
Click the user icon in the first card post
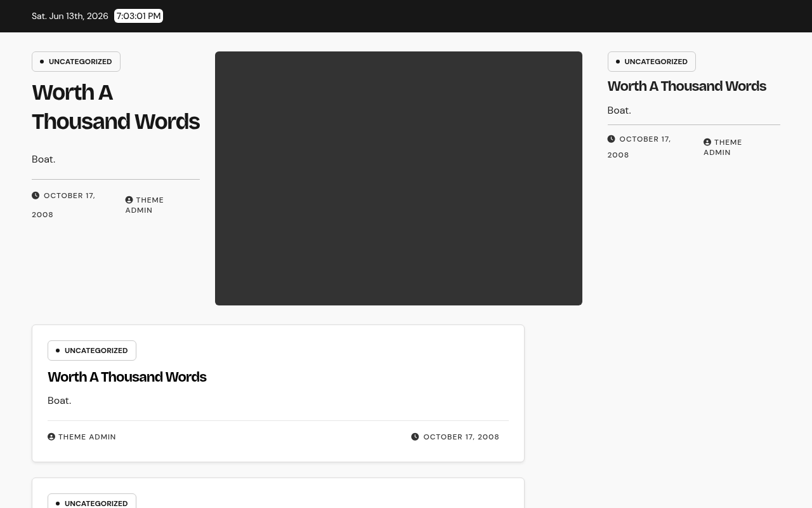pos(51,437)
